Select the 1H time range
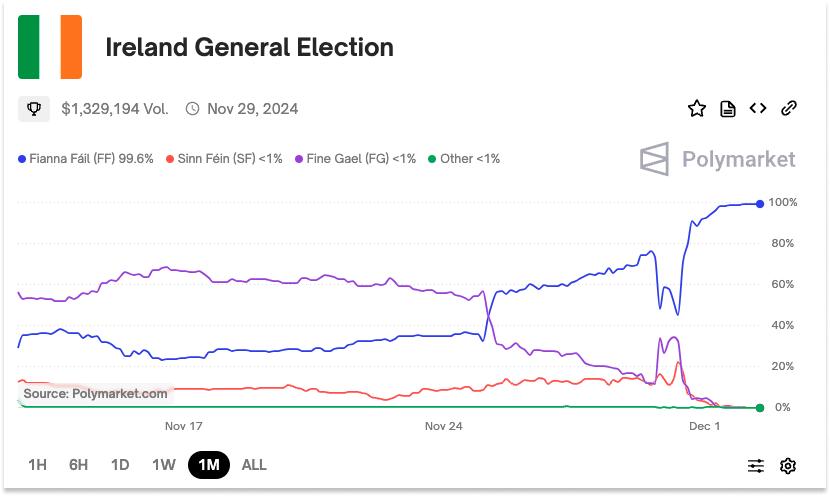The height and width of the screenshot is (496, 830). pos(37,465)
